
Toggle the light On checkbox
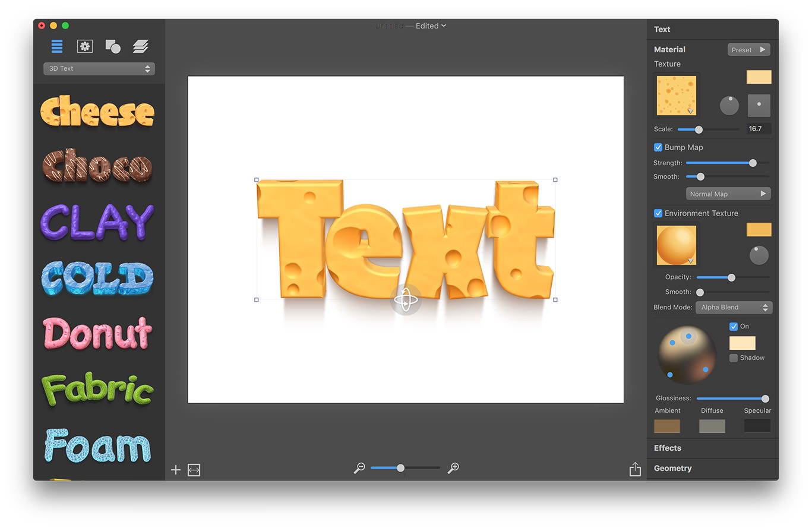pyautogui.click(x=734, y=327)
